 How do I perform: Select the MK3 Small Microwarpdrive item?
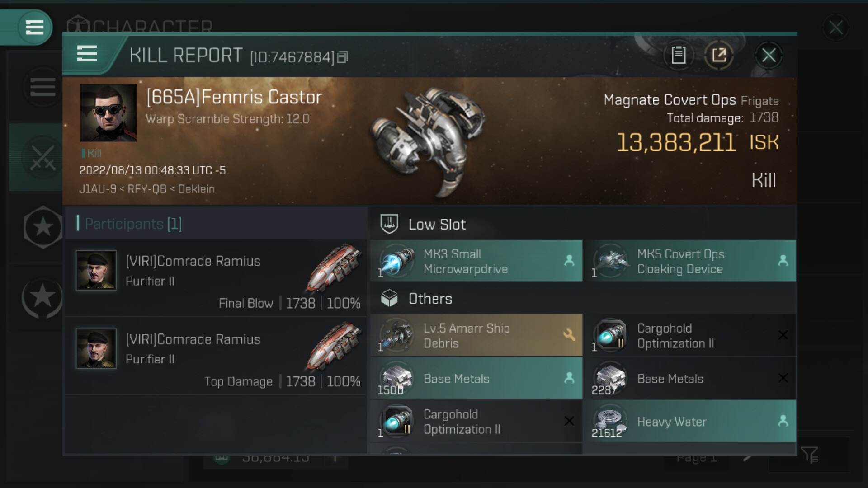tap(476, 261)
